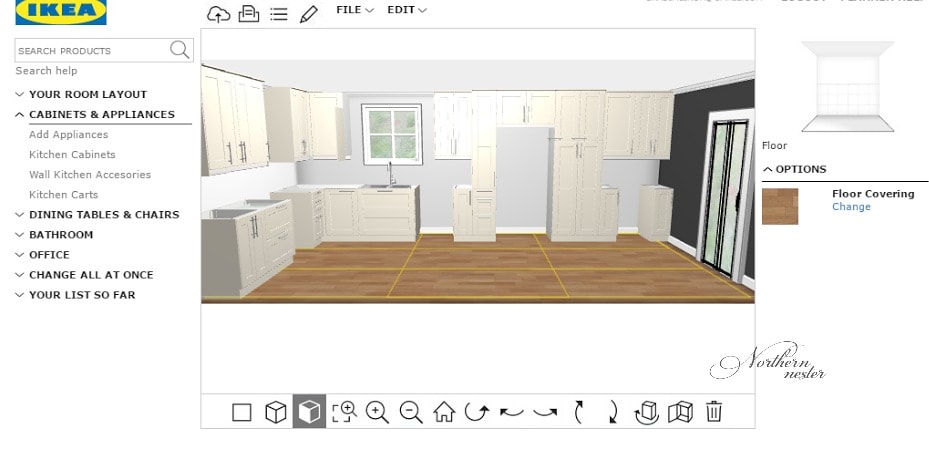Collapse CABINETS & APPLIANCES section

[x=95, y=114]
